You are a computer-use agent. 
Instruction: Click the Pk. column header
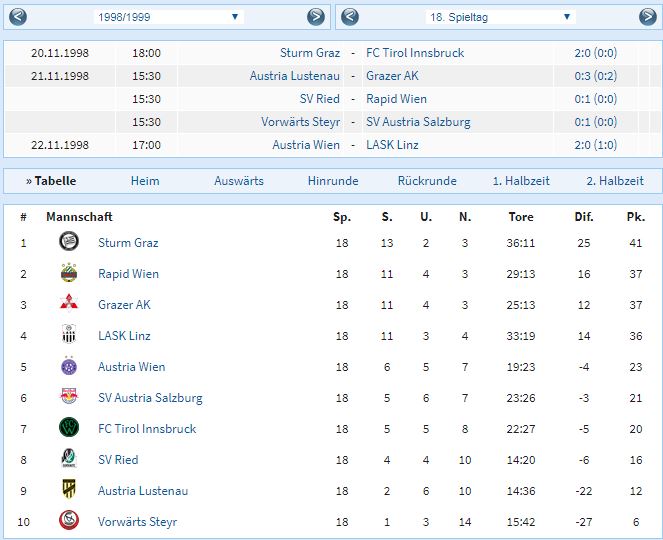pyautogui.click(x=636, y=217)
